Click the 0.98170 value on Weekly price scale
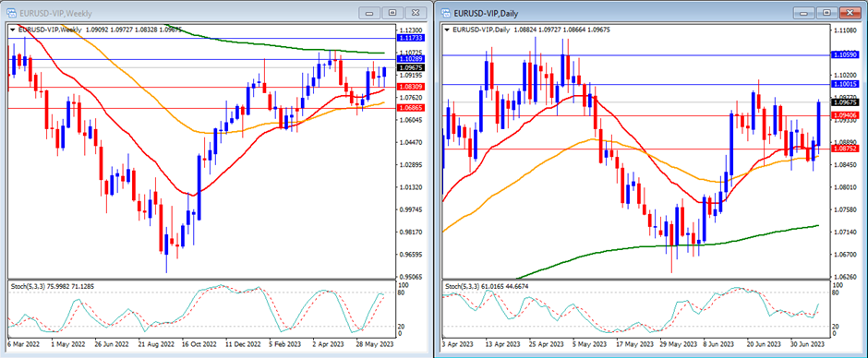This screenshot has width=868, height=358. [410, 233]
